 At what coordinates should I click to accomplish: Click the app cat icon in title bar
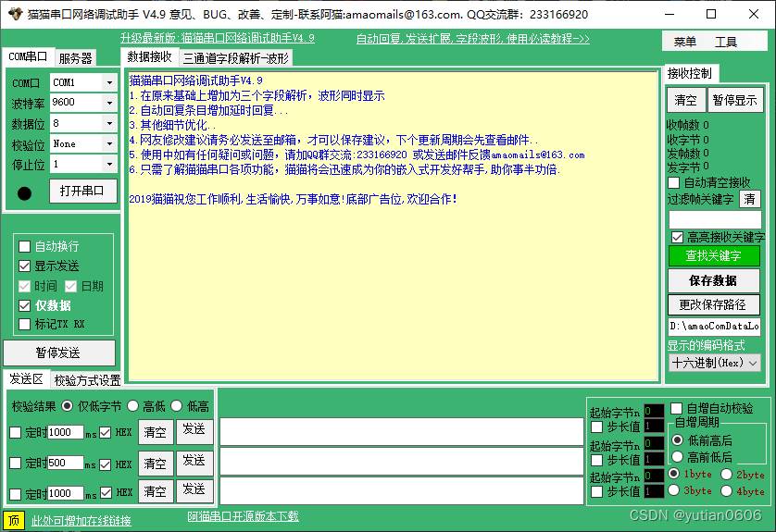pos(16,14)
